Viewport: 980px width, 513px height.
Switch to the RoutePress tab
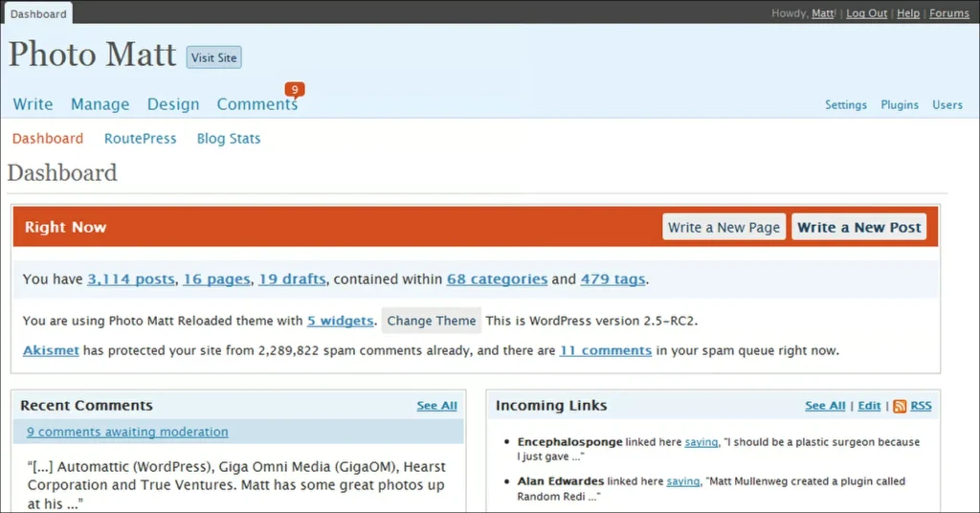[141, 139]
